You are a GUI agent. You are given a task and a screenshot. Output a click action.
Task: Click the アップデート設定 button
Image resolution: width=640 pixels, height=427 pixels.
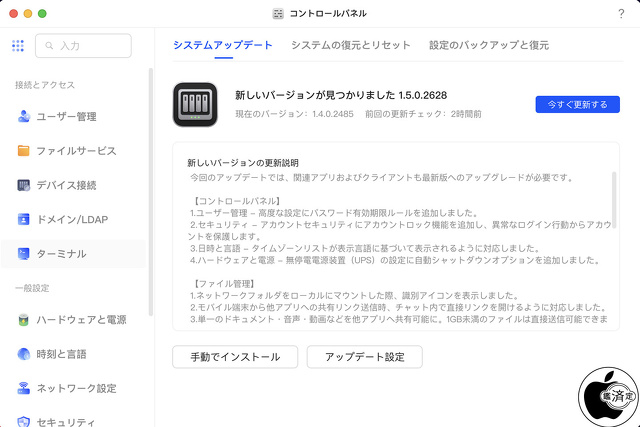coord(364,357)
